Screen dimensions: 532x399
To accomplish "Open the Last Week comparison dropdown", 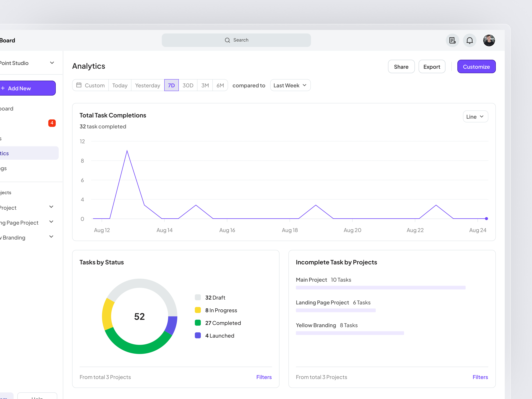I will click(x=290, y=85).
